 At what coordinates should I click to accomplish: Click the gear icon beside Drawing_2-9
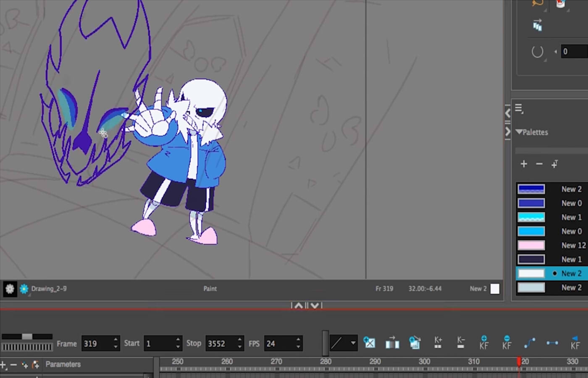[10, 289]
